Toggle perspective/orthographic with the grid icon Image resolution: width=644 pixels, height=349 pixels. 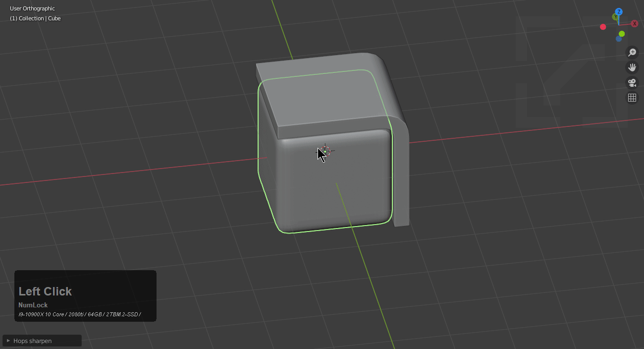632,98
